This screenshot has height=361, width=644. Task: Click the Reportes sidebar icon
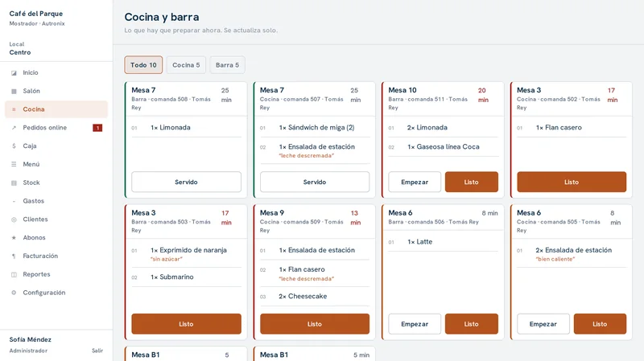click(14, 274)
